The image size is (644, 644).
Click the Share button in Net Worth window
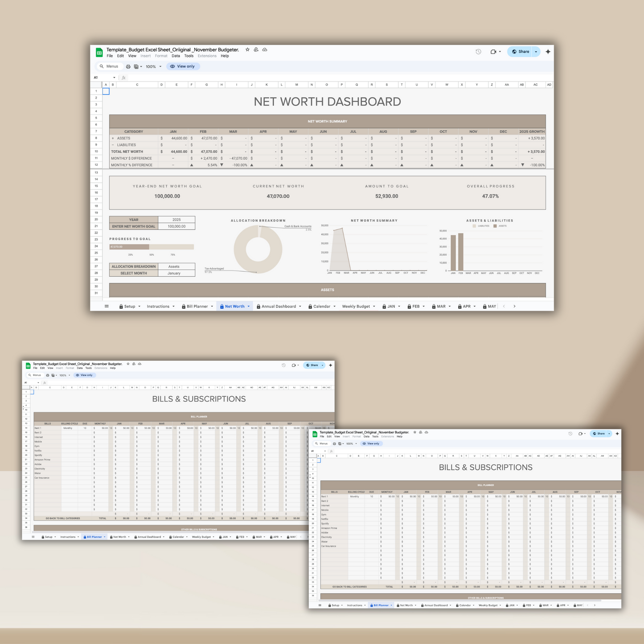(520, 52)
